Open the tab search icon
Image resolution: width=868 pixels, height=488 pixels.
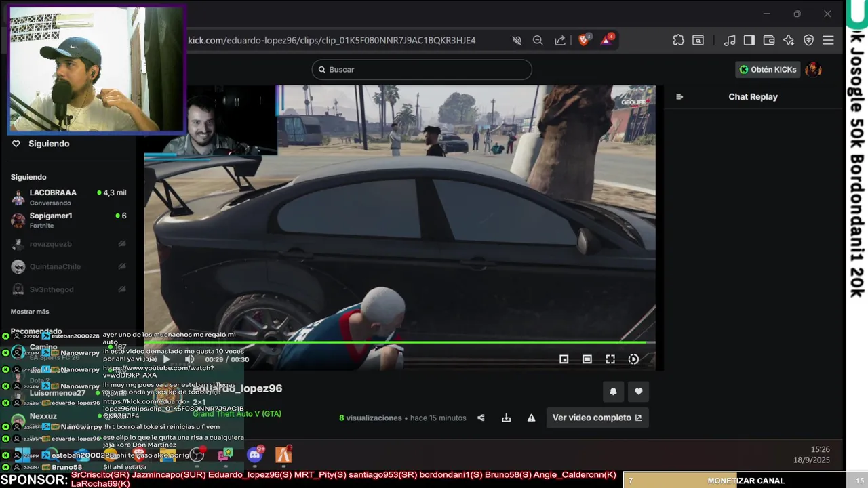click(x=698, y=41)
